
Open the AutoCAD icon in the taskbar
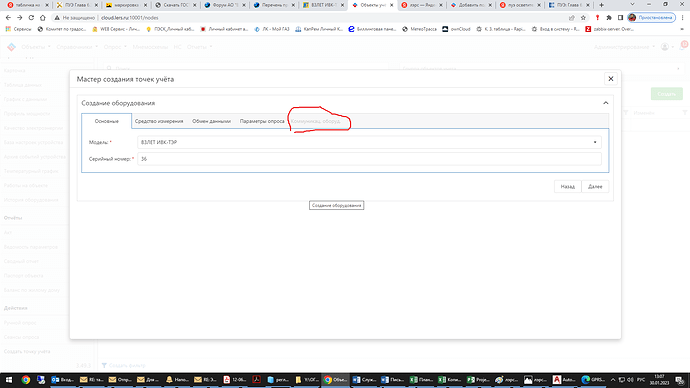pyautogui.click(x=563, y=380)
